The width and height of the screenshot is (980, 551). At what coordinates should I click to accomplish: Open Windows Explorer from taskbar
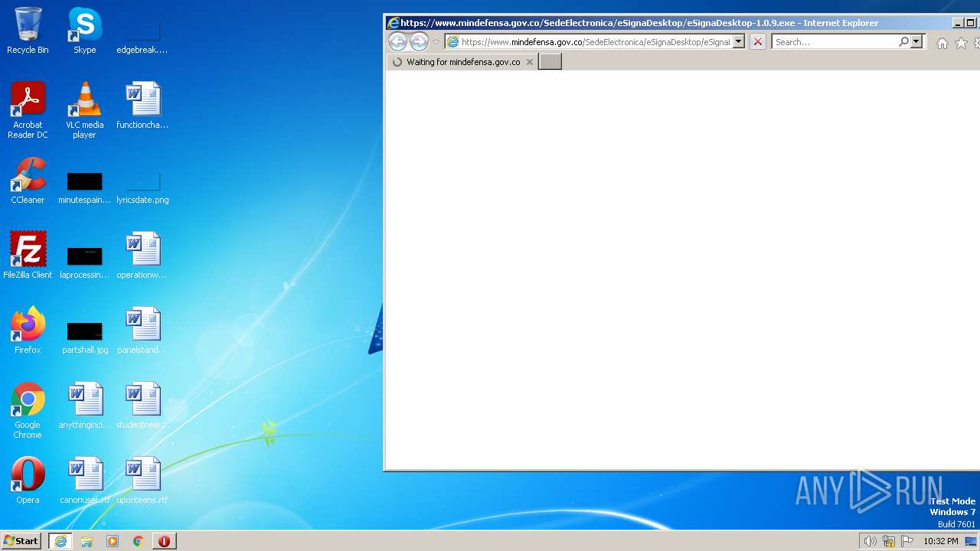87,541
